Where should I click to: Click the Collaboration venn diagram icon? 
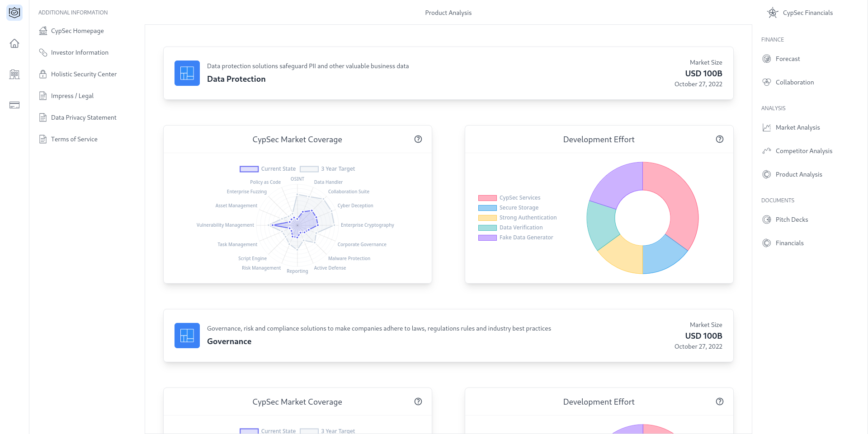(x=767, y=82)
